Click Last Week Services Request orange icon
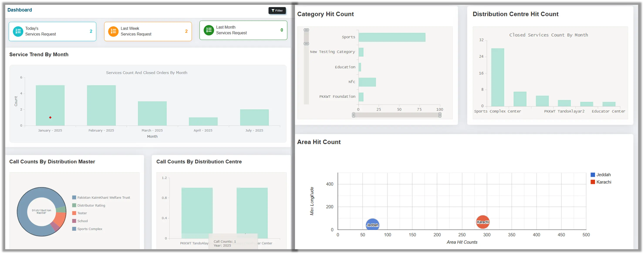This screenshot has height=254, width=644. pyautogui.click(x=113, y=32)
